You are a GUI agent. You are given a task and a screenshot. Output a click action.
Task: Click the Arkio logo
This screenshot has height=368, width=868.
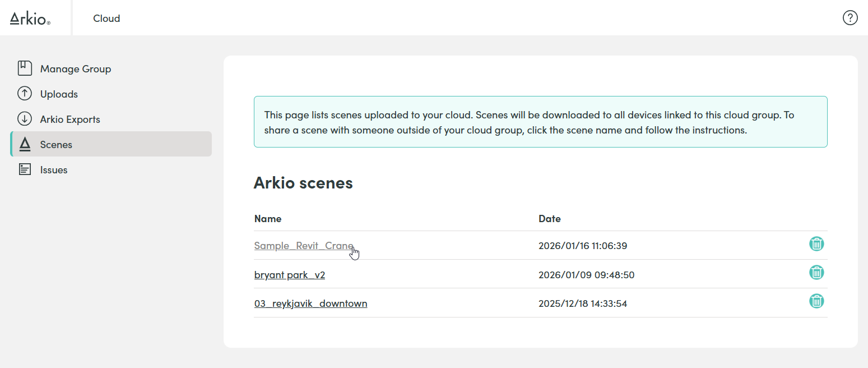[30, 19]
